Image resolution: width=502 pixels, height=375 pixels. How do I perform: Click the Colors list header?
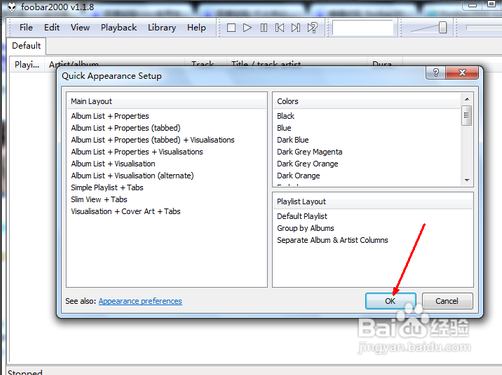pos(368,101)
